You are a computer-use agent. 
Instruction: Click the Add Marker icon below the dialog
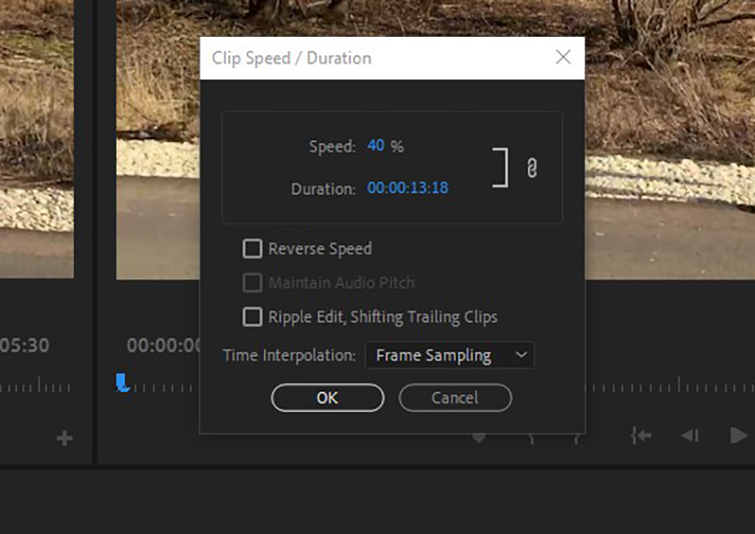(479, 437)
